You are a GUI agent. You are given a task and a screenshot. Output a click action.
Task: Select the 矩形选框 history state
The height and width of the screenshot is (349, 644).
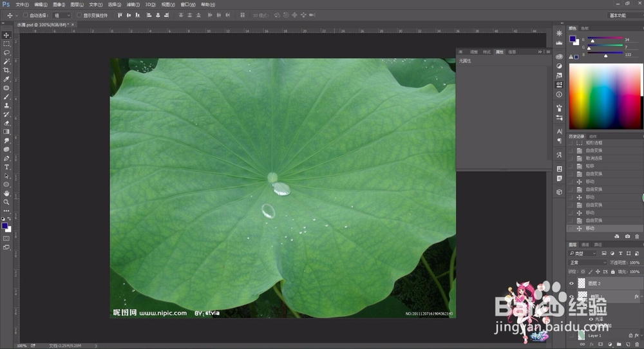tap(605, 143)
